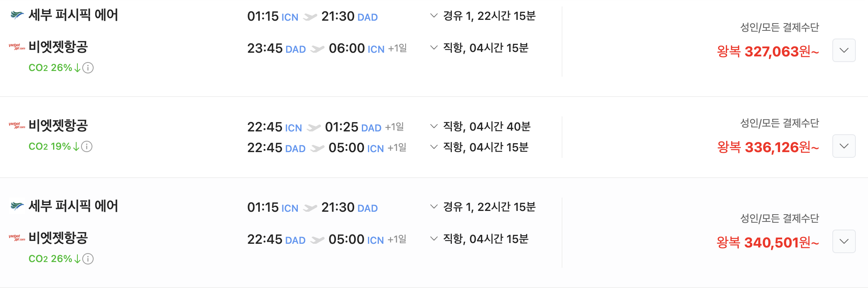
Task: Click Cebu Pacific Air logo in third result
Action: click(x=17, y=206)
